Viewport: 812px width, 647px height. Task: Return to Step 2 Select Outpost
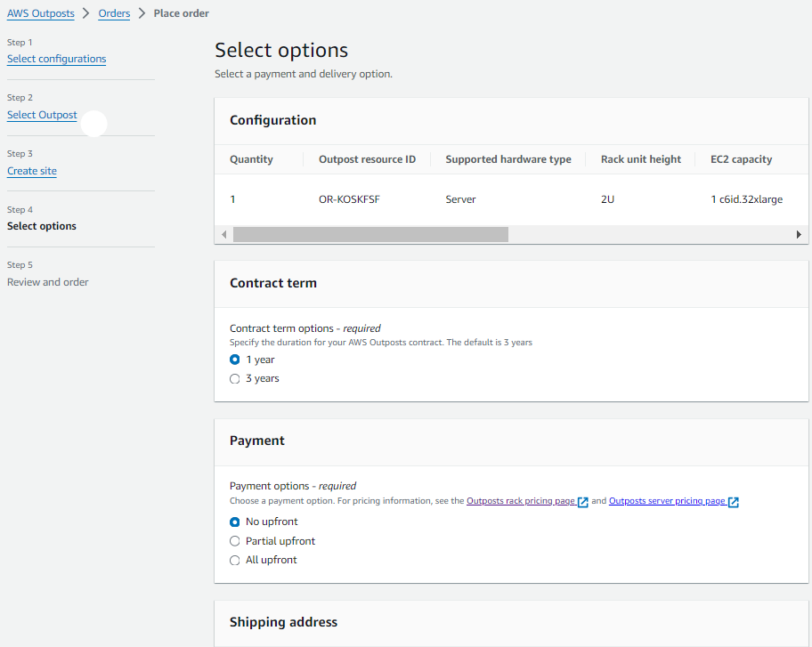(x=42, y=115)
